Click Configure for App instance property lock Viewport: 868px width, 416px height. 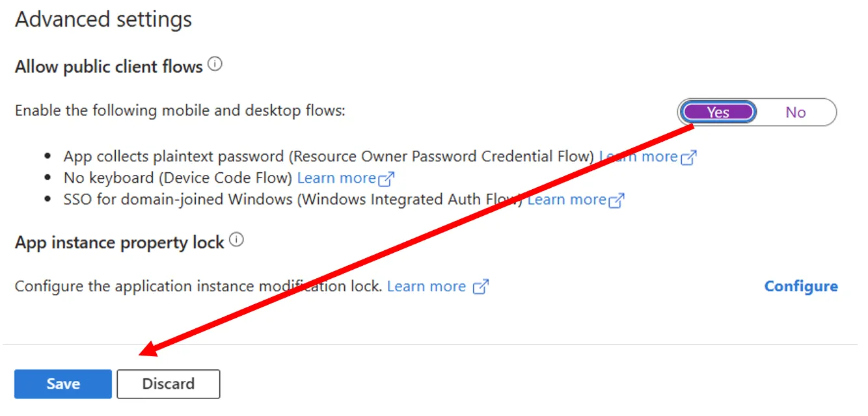(800, 286)
